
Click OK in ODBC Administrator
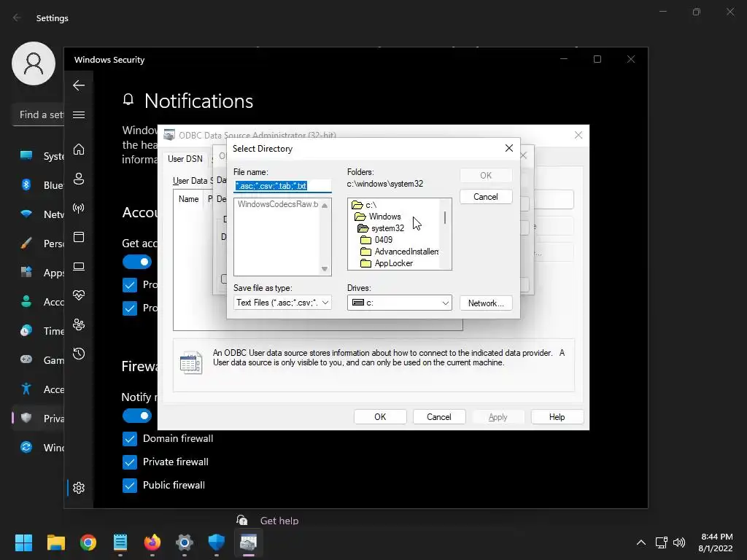click(380, 416)
